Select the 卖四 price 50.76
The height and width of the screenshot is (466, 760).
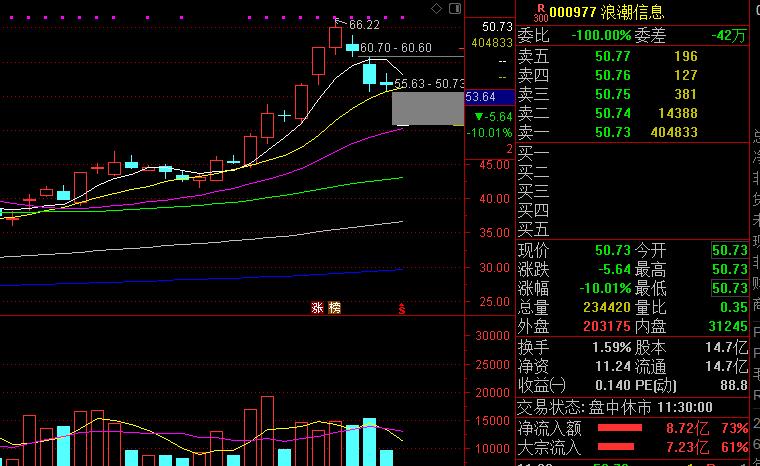(x=613, y=75)
